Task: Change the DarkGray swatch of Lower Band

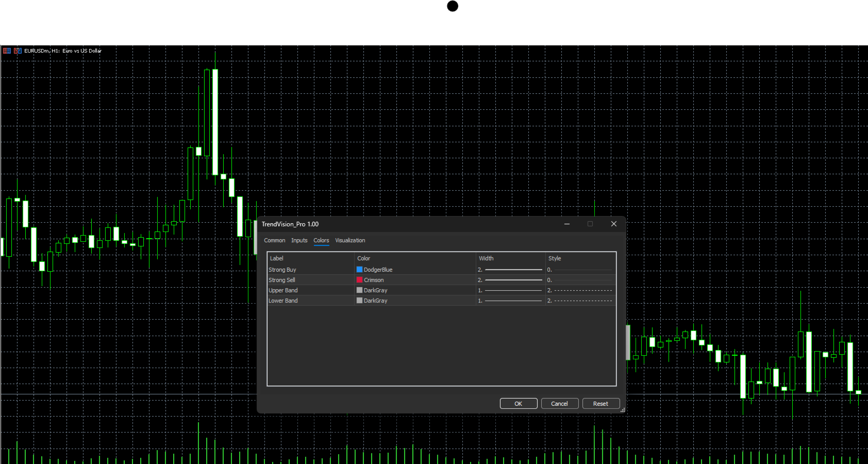Action: point(359,301)
